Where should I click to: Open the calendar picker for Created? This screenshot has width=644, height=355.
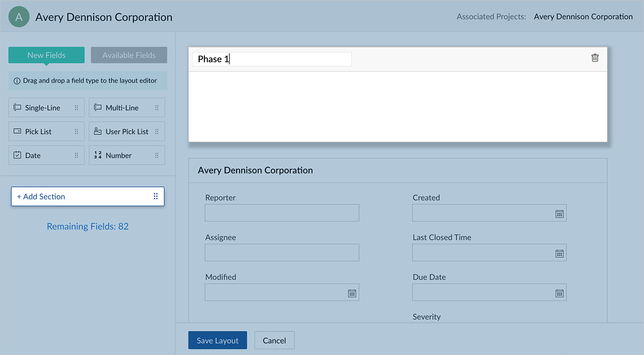pos(559,214)
